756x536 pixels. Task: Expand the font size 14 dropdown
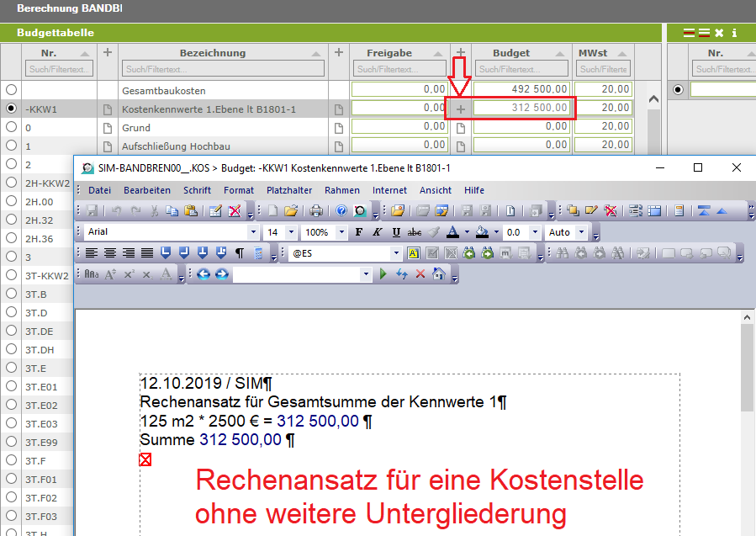[x=291, y=232]
